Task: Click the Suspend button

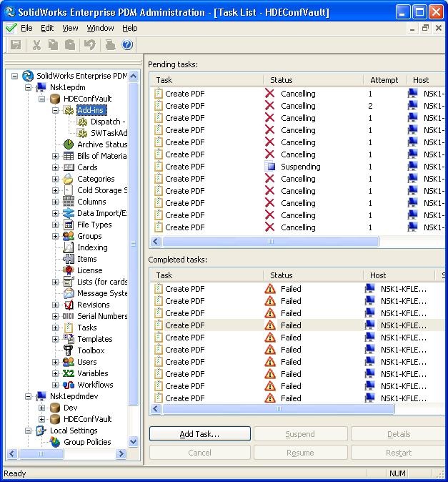Action: pyautogui.click(x=300, y=434)
